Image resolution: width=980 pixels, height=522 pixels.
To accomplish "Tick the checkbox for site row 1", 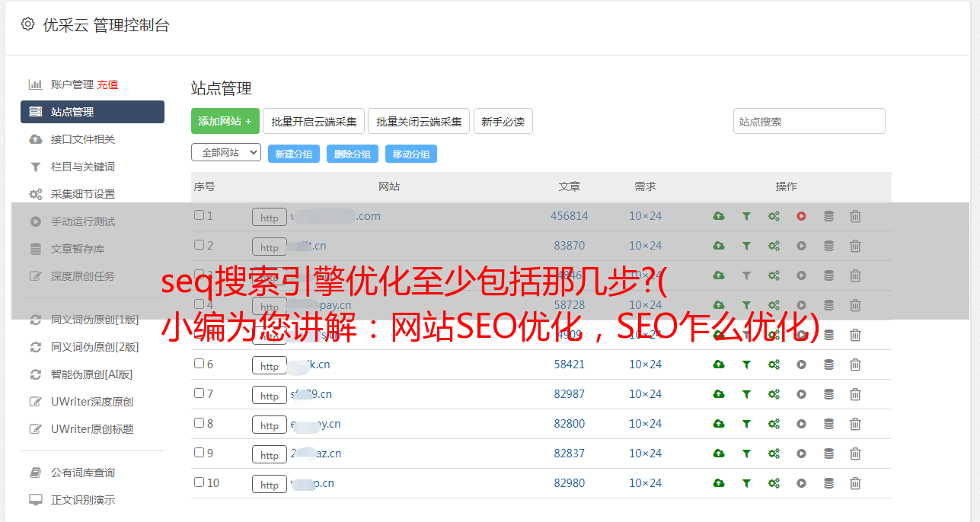I will point(199,215).
